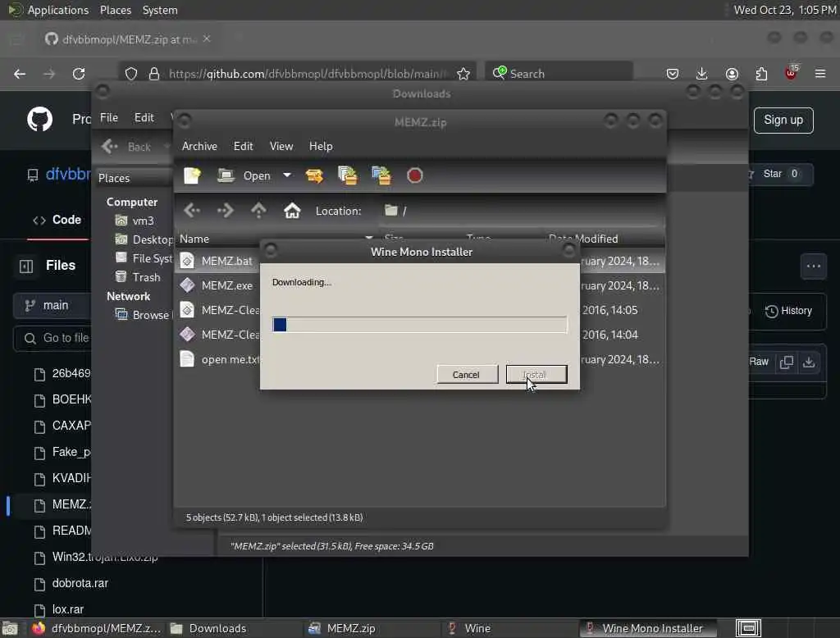The image size is (840, 638).
Task: Click the Firefox Search box
Action: (x=559, y=73)
